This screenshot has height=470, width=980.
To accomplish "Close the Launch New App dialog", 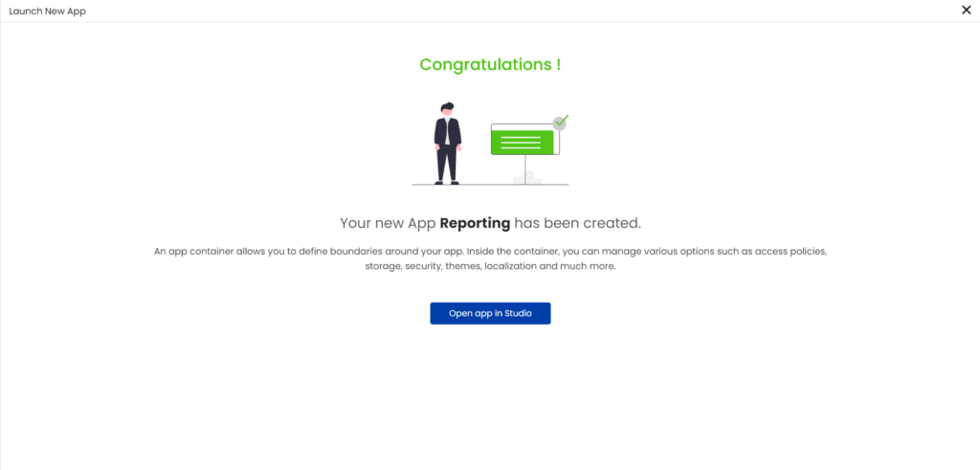I will [966, 11].
